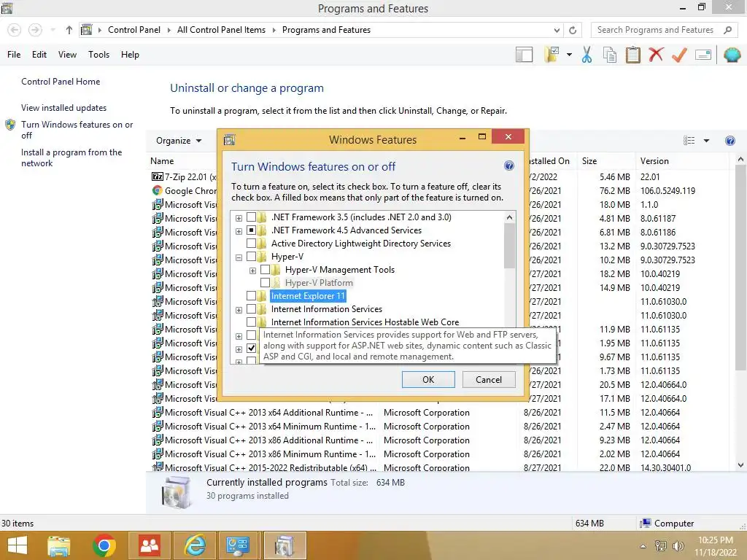Toggle .NET Framework 4.5 Advanced Services checkbox
The image size is (747, 560).
click(251, 230)
